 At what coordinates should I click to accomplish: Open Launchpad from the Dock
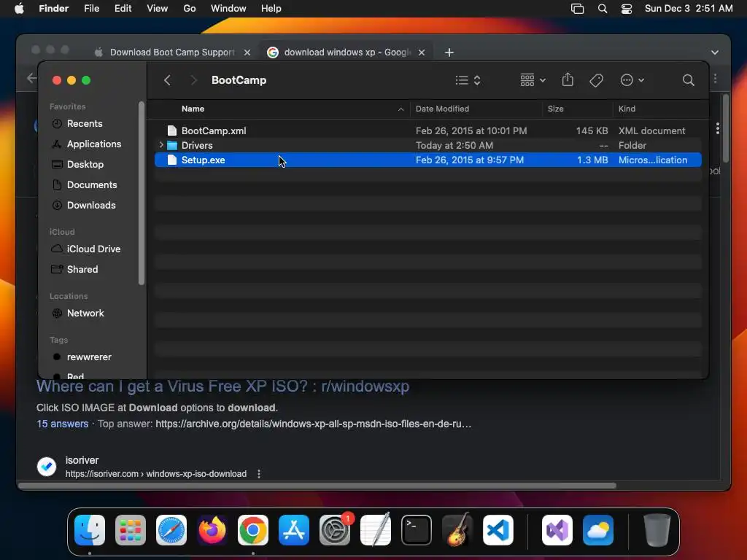tap(131, 529)
